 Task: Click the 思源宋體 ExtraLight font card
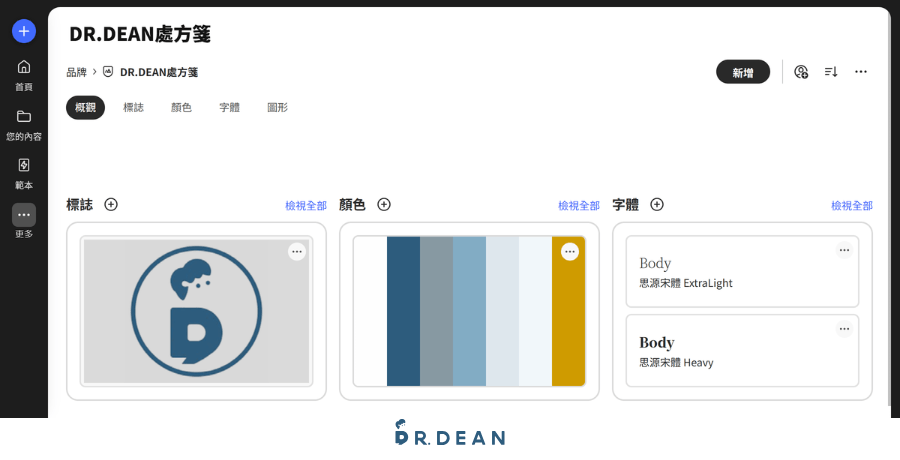coord(742,272)
